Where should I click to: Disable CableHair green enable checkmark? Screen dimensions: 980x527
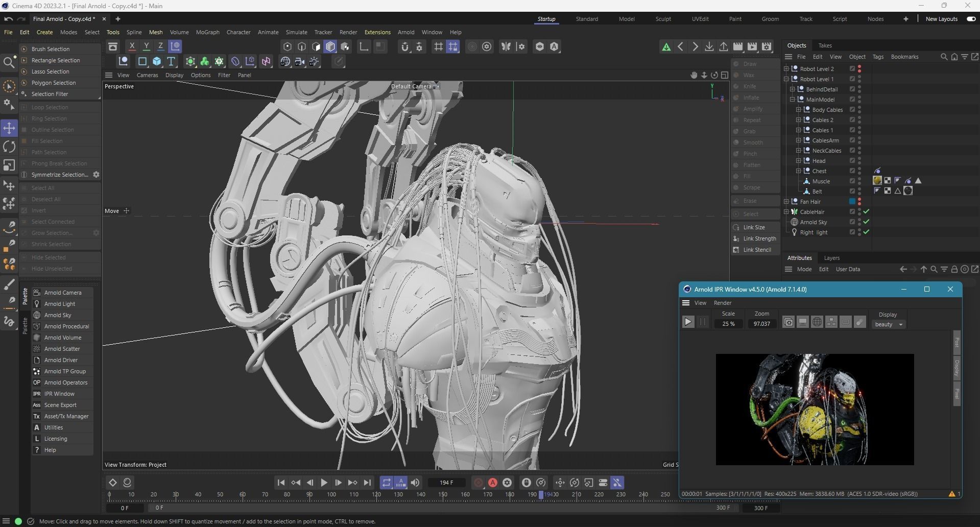point(867,212)
